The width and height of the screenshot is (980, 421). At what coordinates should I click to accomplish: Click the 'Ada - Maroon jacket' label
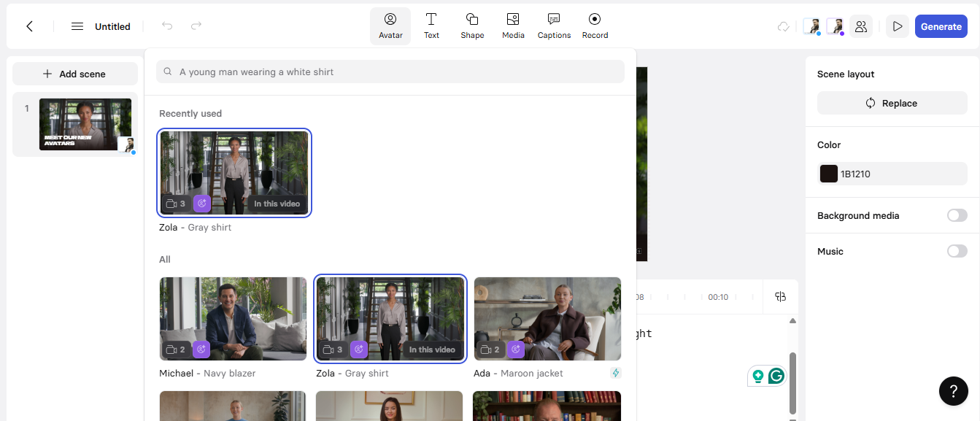tap(519, 373)
